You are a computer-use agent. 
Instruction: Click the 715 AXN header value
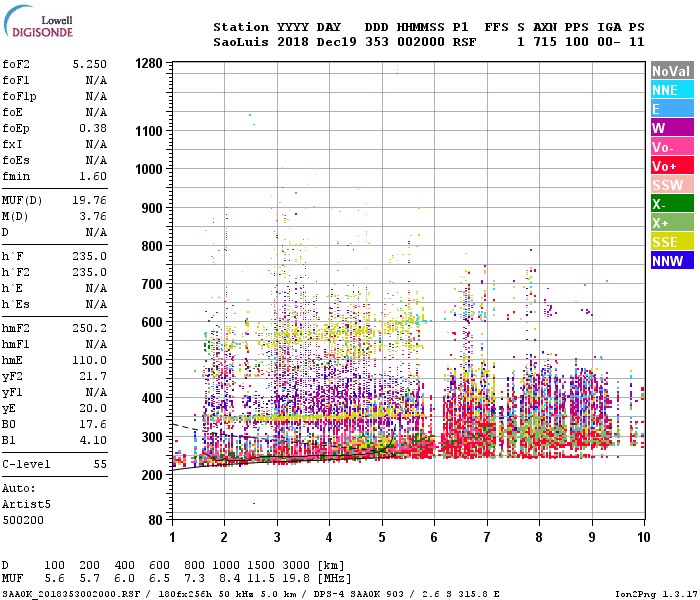pyautogui.click(x=545, y=42)
